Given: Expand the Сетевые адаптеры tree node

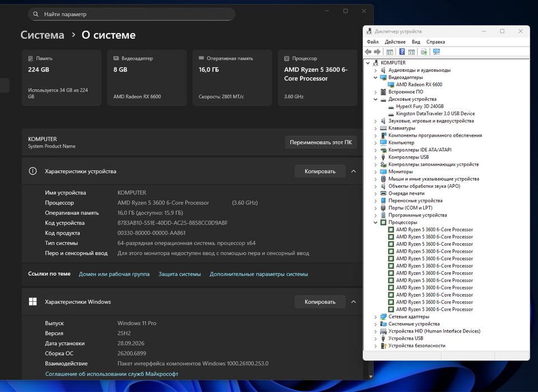Looking at the screenshot, I should pyautogui.click(x=376, y=317).
